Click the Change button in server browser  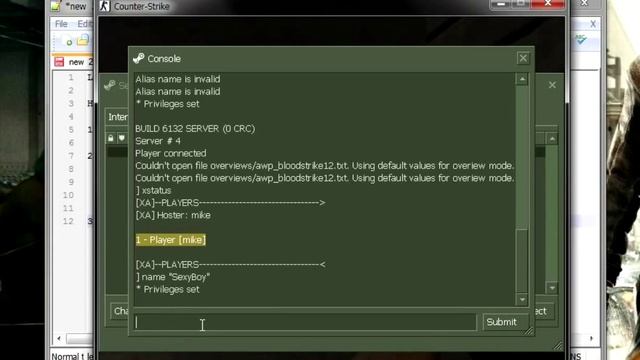point(120,311)
